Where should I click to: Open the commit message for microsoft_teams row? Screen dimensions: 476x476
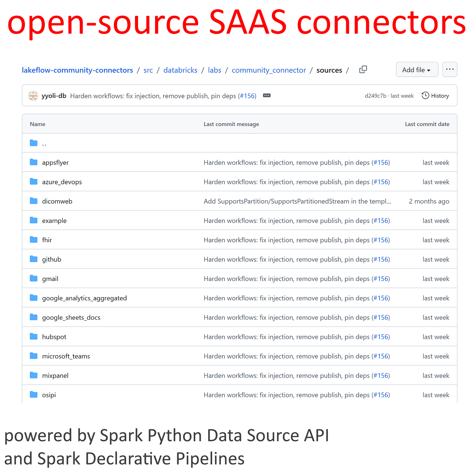click(287, 357)
